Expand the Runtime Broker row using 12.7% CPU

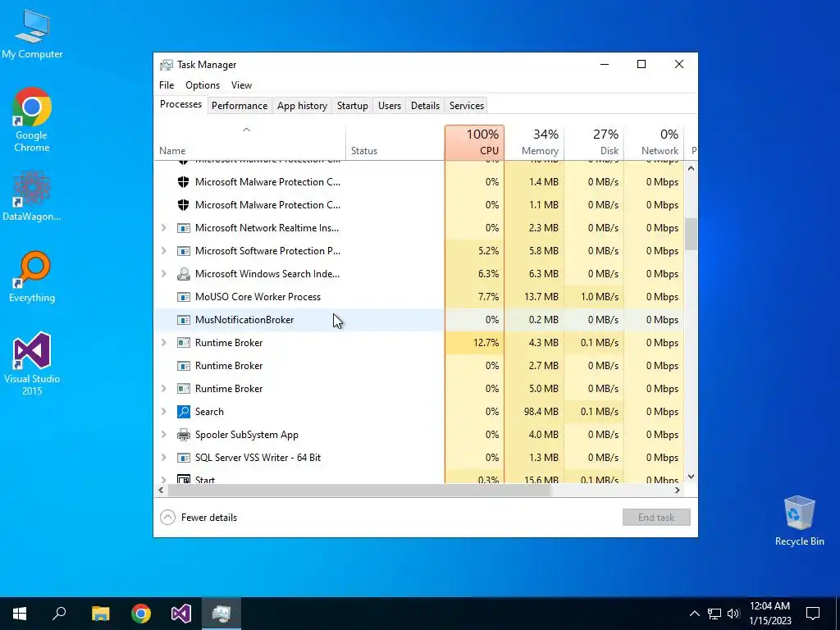tap(164, 343)
